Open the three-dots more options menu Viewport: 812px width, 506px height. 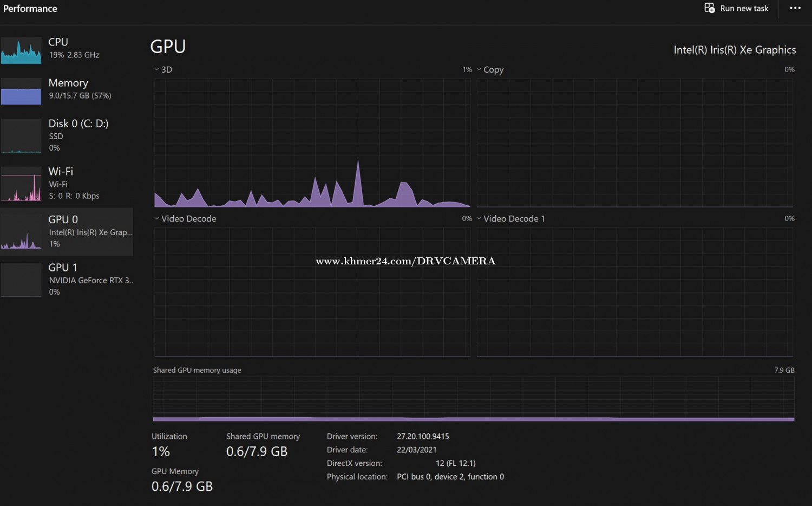coord(795,8)
